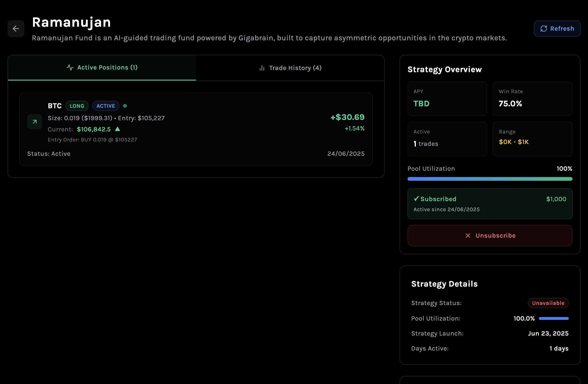This screenshot has width=588, height=384.
Task: Click the Strategy Launch date Jun 23, 2025
Action: coord(548,334)
